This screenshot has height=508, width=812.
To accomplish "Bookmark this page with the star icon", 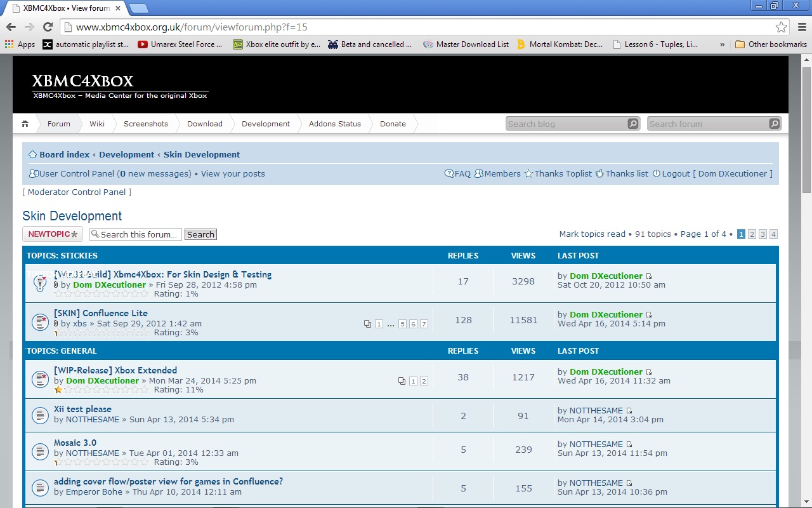I will tap(781, 27).
